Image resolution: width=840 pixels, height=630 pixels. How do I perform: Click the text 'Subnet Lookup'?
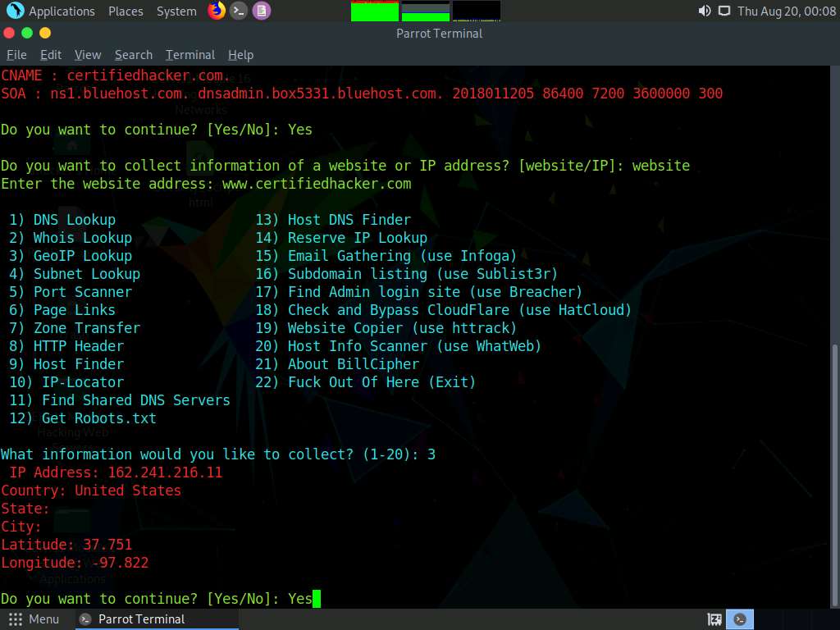87,274
